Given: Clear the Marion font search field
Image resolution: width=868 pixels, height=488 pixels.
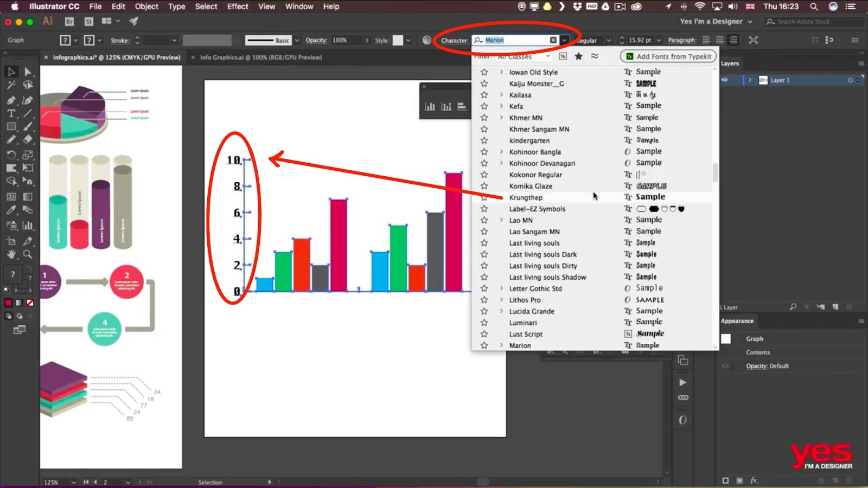Looking at the screenshot, I should [x=553, y=40].
